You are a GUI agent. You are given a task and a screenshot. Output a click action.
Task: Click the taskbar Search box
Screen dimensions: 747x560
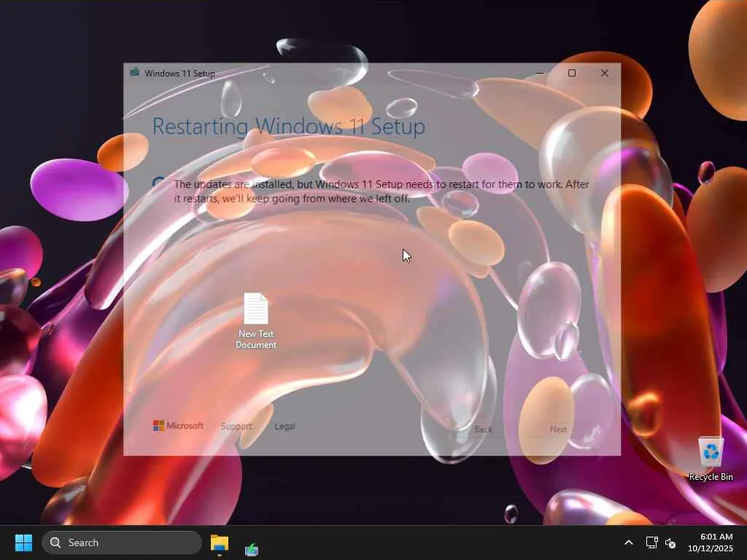pyautogui.click(x=122, y=542)
